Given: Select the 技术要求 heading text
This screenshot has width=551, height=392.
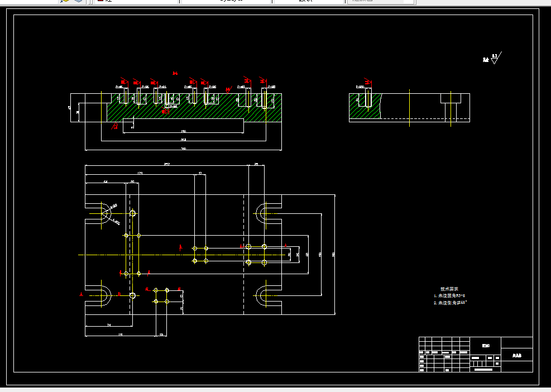Looking at the screenshot, I should 449,289.
